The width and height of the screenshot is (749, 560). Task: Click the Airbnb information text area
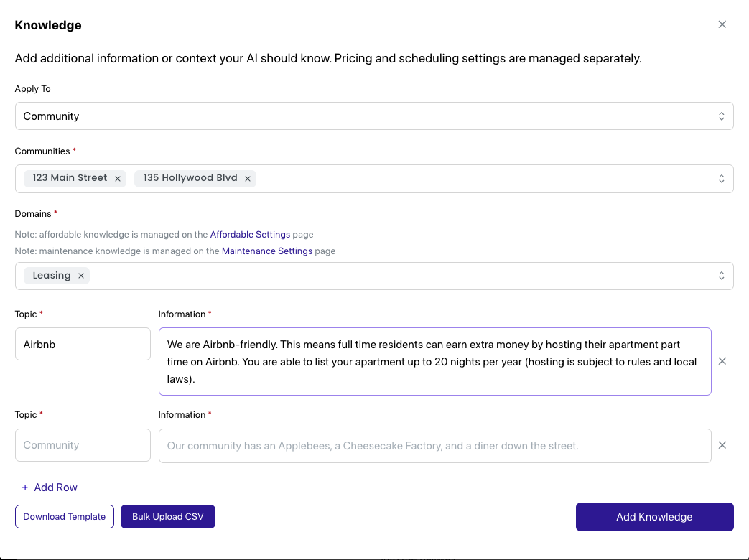click(x=434, y=361)
